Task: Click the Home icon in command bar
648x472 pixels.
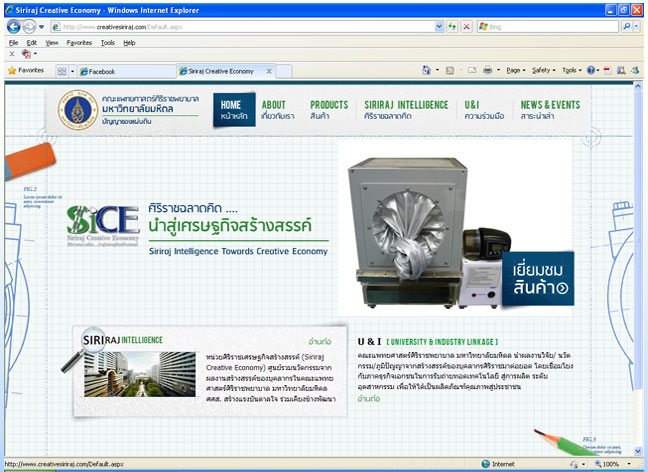Action: [427, 71]
